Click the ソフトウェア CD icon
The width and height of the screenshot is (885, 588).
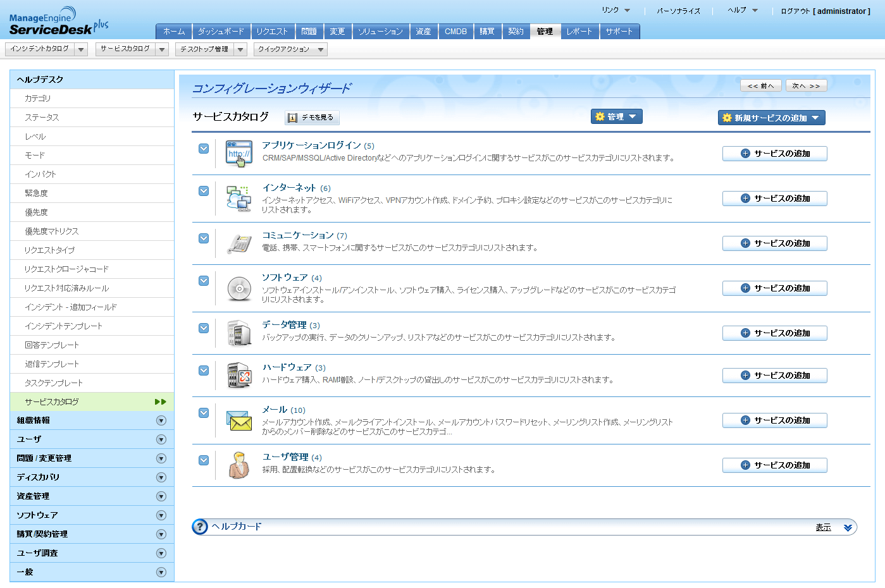click(238, 288)
